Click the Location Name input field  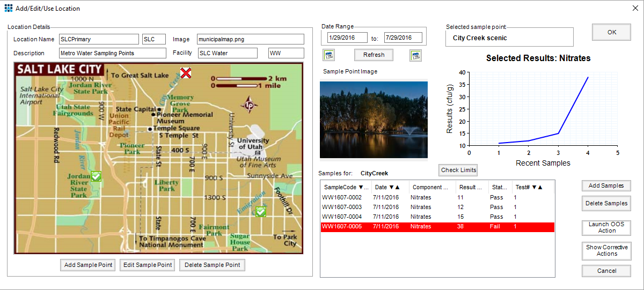pos(99,39)
